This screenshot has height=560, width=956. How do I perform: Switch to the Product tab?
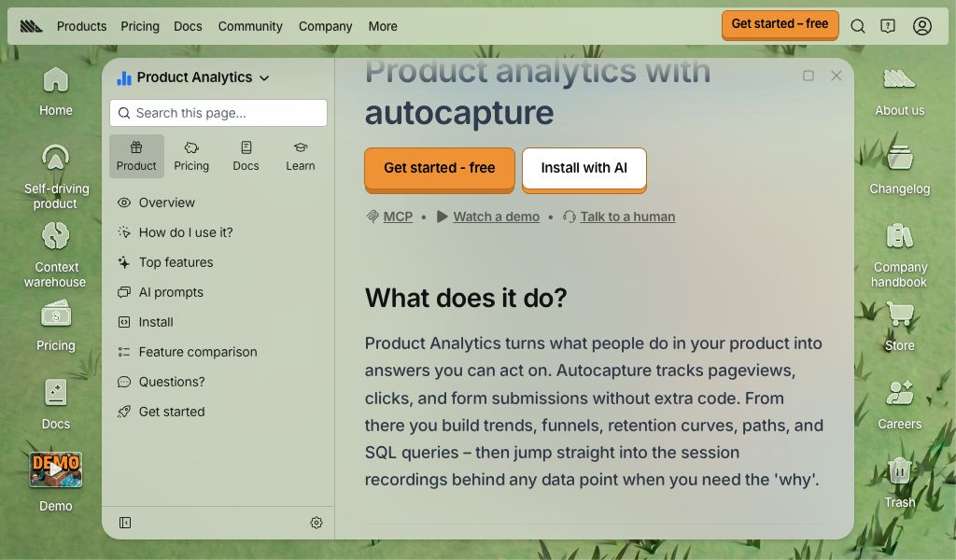136,156
